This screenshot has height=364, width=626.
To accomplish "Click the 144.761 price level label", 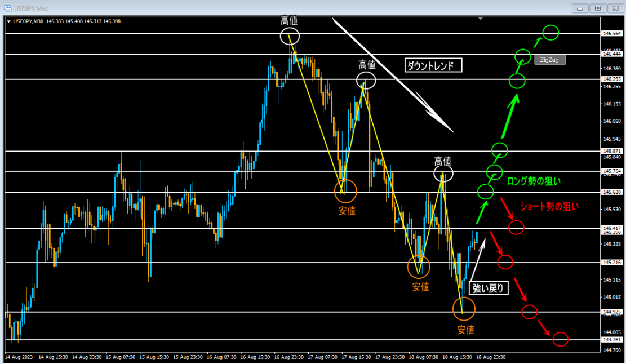I will click(x=612, y=340).
